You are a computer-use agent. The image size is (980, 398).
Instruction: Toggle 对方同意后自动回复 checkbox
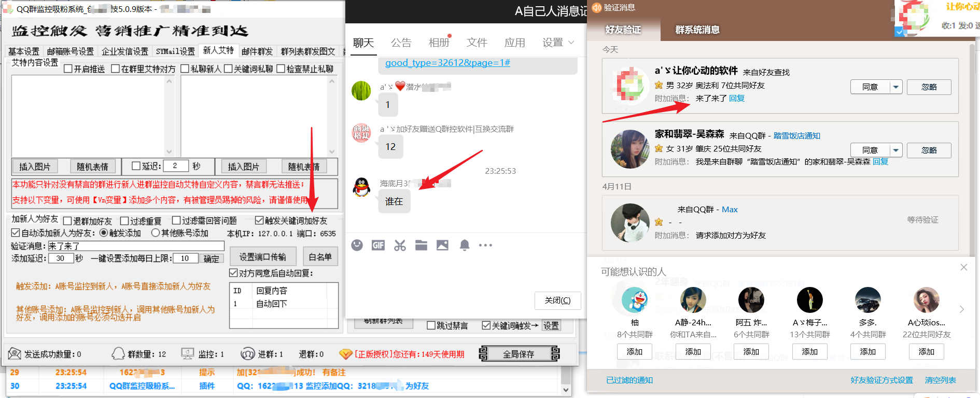point(233,273)
